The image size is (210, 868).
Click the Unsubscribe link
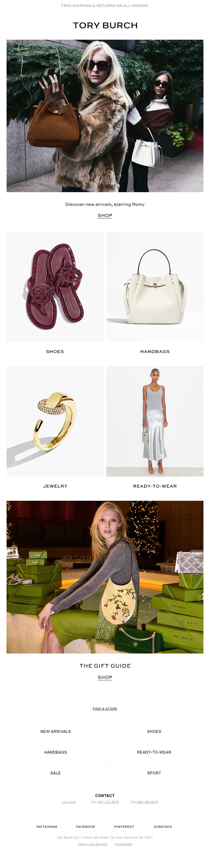(x=123, y=844)
